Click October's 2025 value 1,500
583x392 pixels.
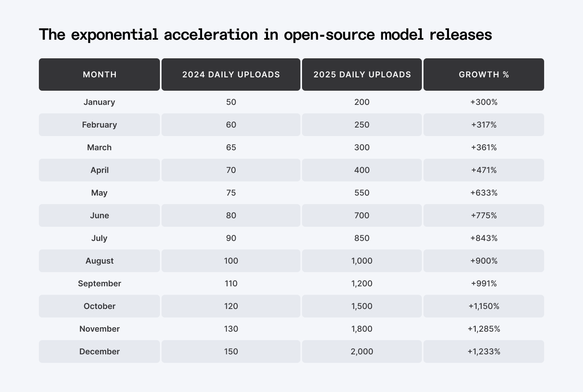[362, 306]
